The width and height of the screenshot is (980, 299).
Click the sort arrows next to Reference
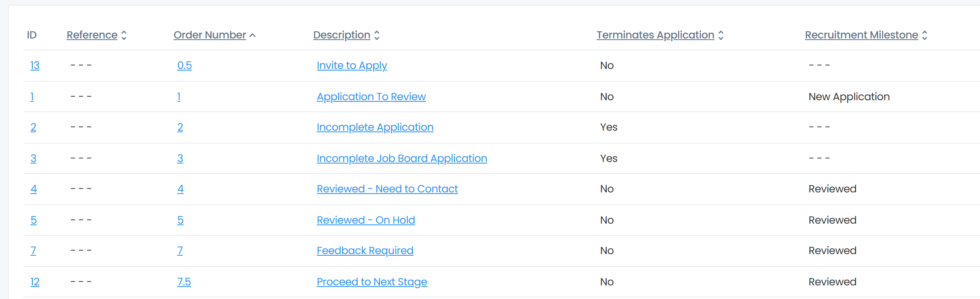point(124,35)
